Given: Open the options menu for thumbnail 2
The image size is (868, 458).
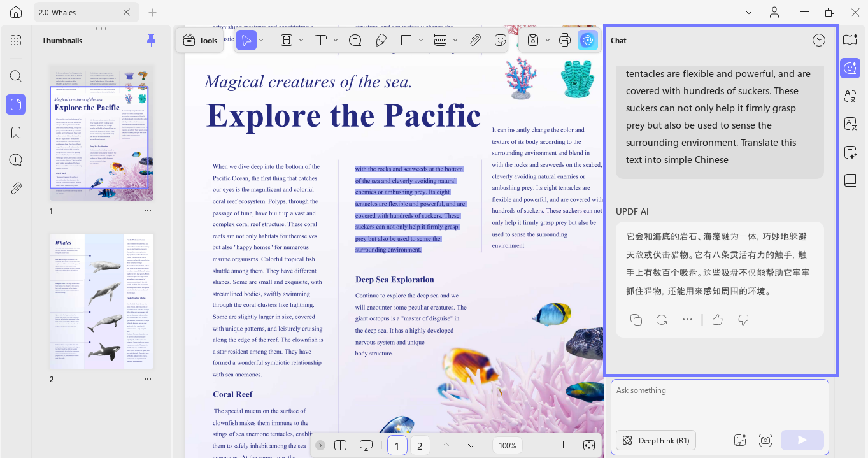Looking at the screenshot, I should 148,379.
